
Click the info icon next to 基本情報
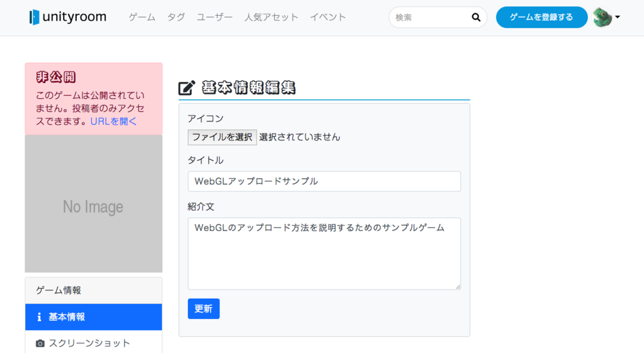pos(40,317)
